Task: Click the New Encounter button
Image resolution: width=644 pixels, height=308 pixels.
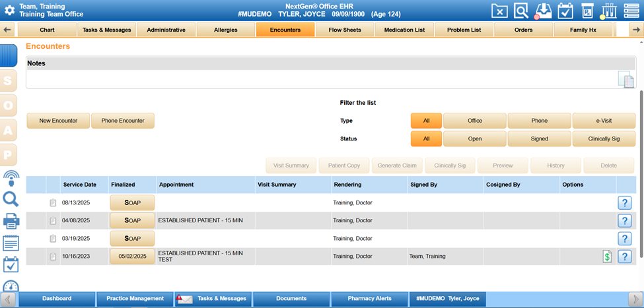Action: 58,121
